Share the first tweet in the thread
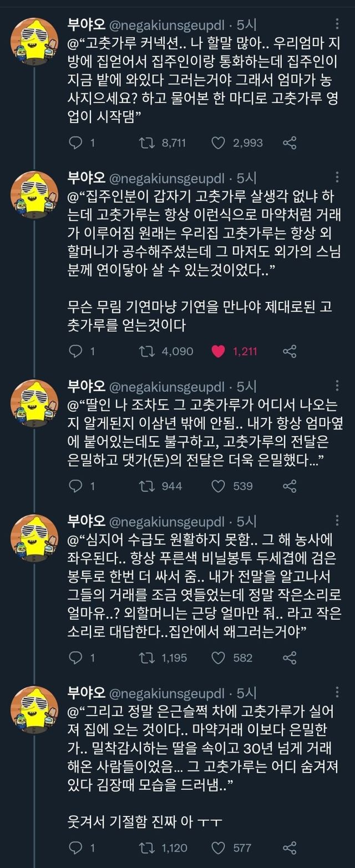The width and height of the screenshot is (355, 868). pyautogui.click(x=290, y=143)
